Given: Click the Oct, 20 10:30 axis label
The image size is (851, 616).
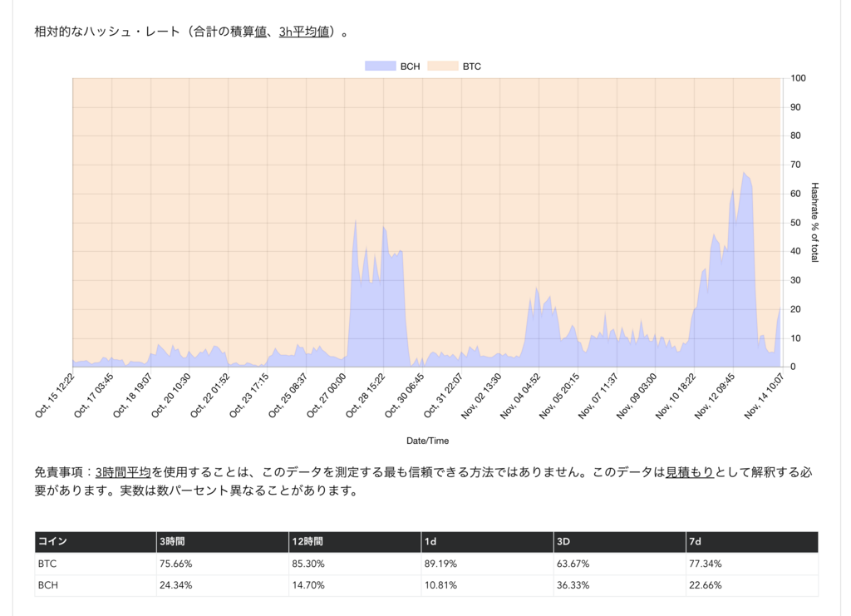Looking at the screenshot, I should 171,396.
